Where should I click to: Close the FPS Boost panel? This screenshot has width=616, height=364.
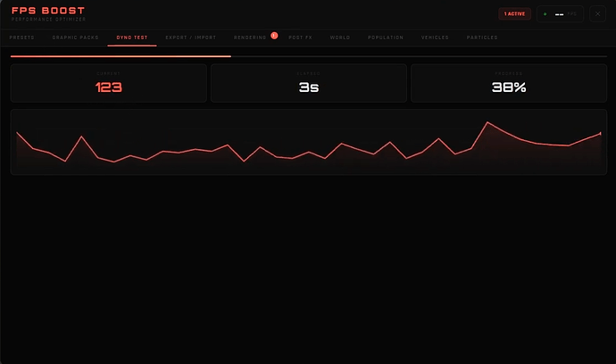[x=597, y=14]
